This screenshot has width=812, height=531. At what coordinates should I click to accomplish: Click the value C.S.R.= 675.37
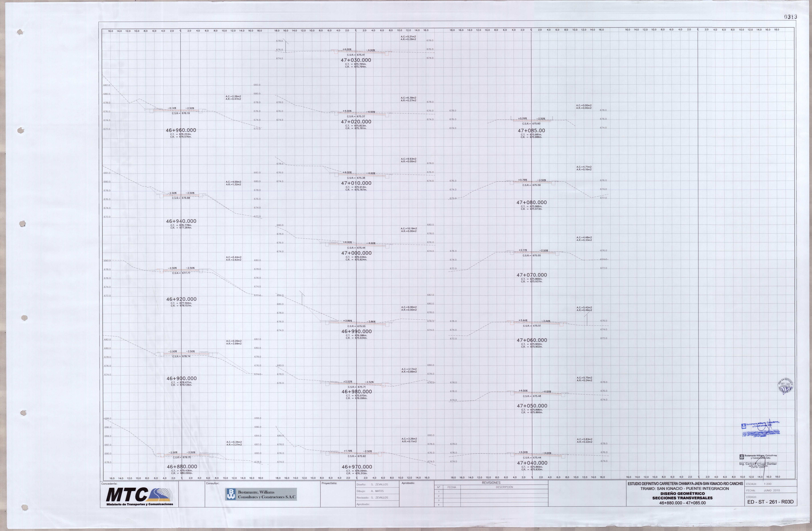click(x=356, y=117)
